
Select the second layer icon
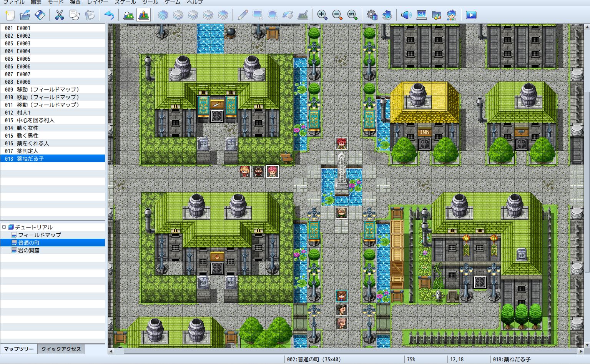tap(178, 15)
